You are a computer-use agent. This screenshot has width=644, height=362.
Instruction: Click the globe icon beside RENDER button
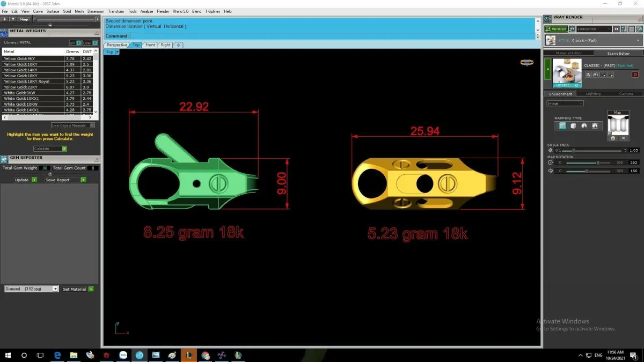coord(572,29)
